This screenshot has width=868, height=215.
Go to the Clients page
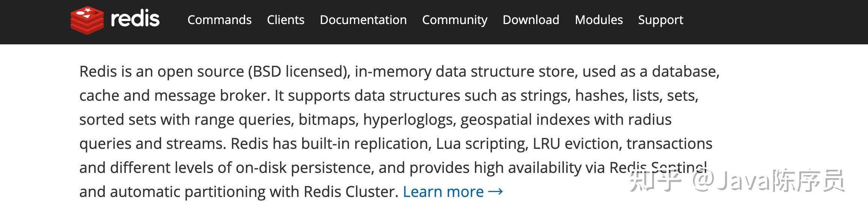click(x=285, y=20)
